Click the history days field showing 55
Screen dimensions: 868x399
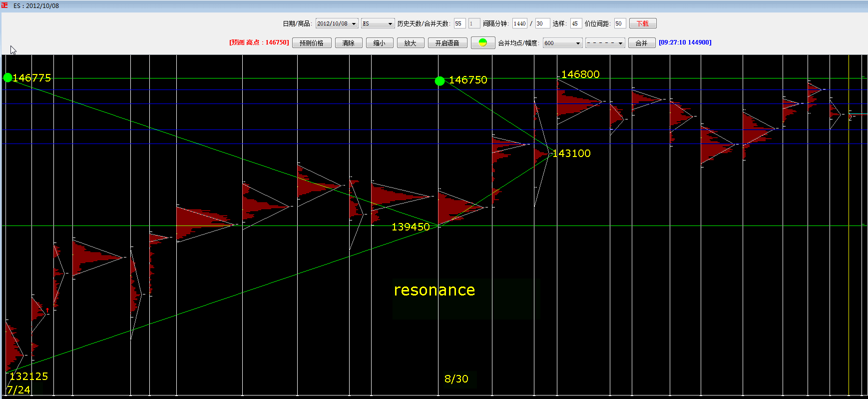coord(459,23)
